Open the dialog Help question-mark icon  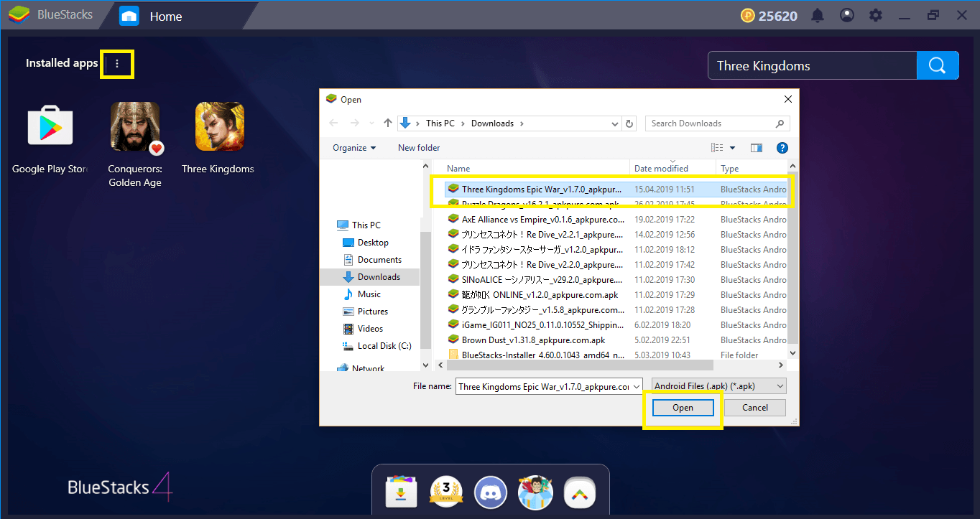782,148
